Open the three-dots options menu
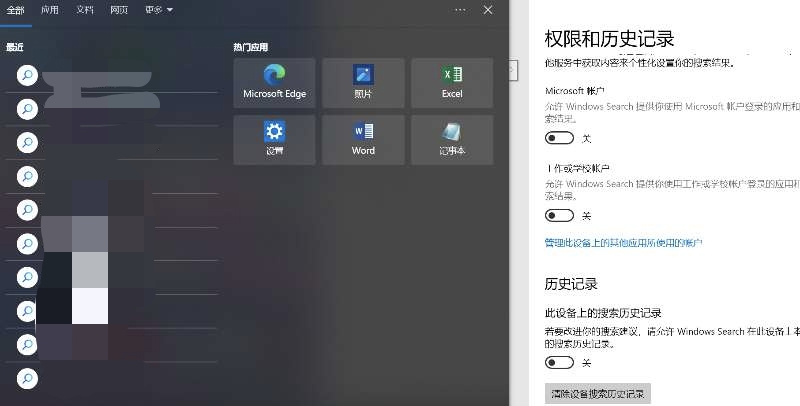Viewport: 800px width, 406px height. click(x=460, y=10)
